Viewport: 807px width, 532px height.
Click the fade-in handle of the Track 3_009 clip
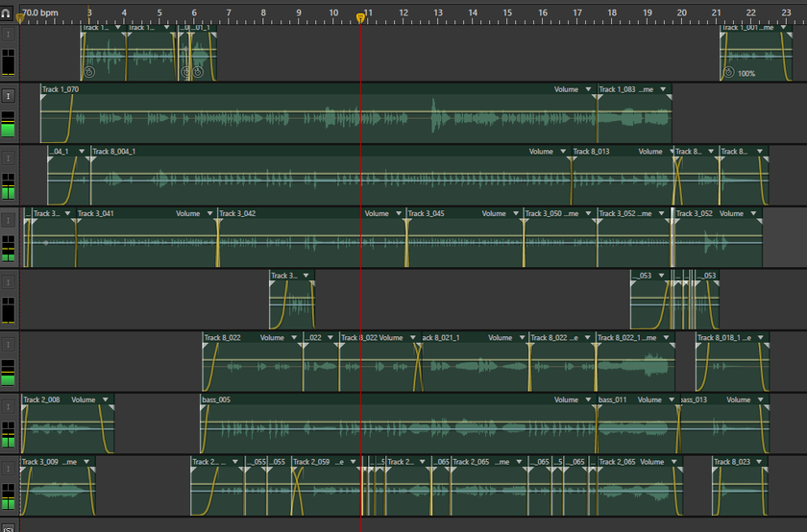[24, 470]
